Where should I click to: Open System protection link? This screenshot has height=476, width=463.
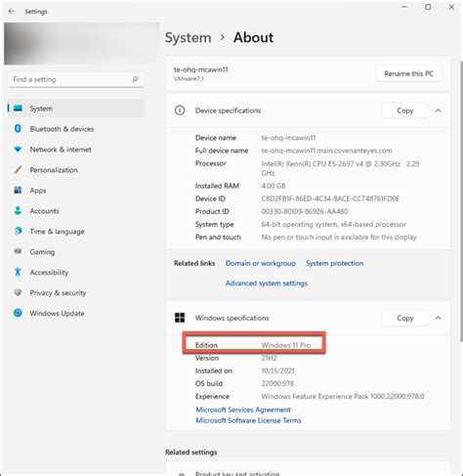tap(334, 263)
